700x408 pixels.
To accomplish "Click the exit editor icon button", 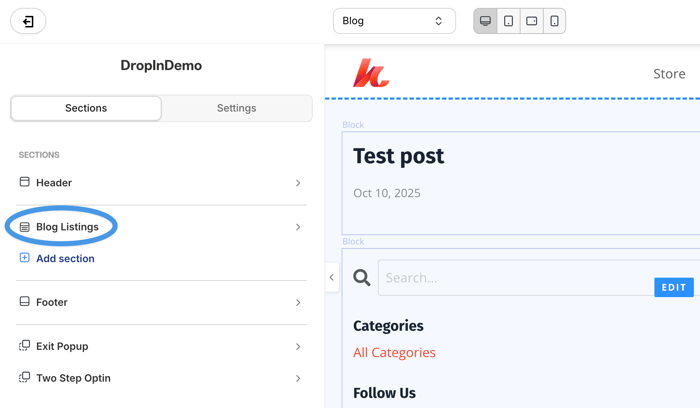I will pos(28,21).
